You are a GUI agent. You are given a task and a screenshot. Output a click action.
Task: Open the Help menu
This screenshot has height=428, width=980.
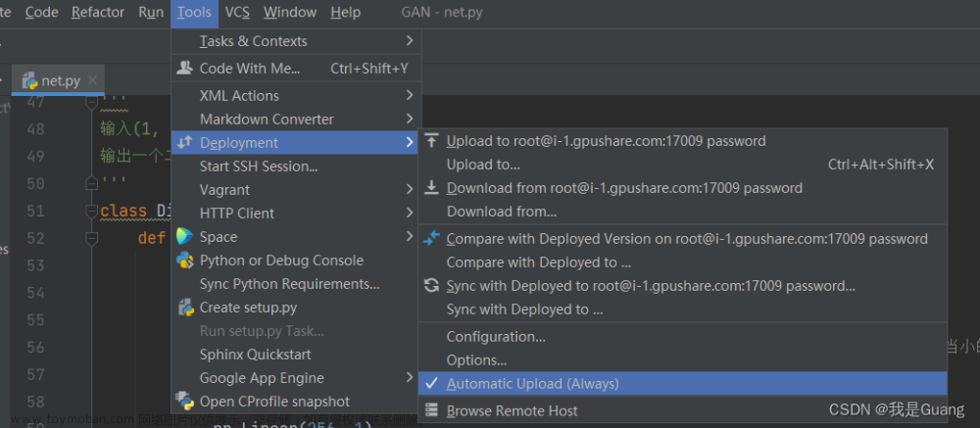[x=346, y=13]
